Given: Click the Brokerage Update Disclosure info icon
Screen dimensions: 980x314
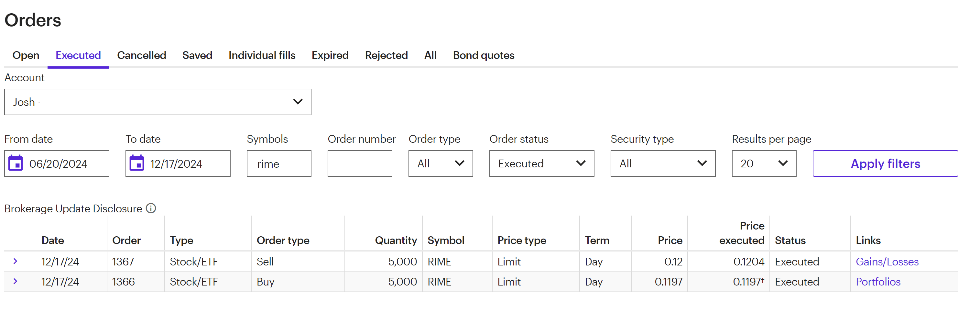Looking at the screenshot, I should (151, 208).
